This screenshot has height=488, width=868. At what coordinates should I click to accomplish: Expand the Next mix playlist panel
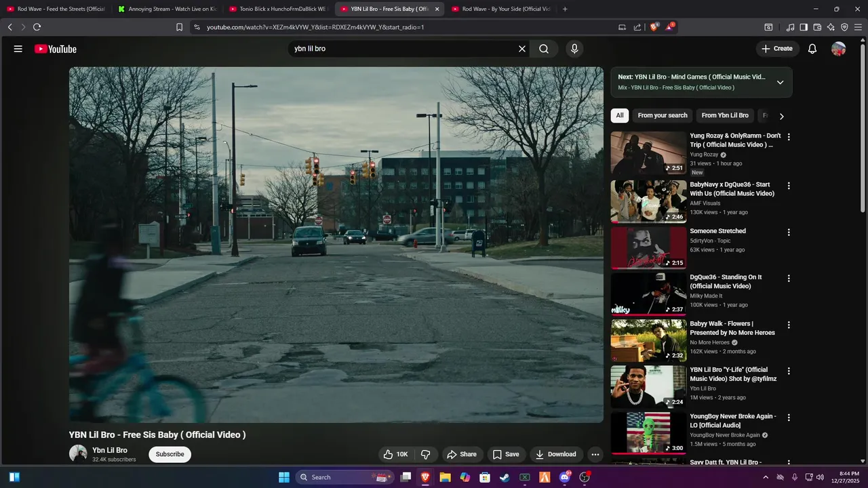780,82
